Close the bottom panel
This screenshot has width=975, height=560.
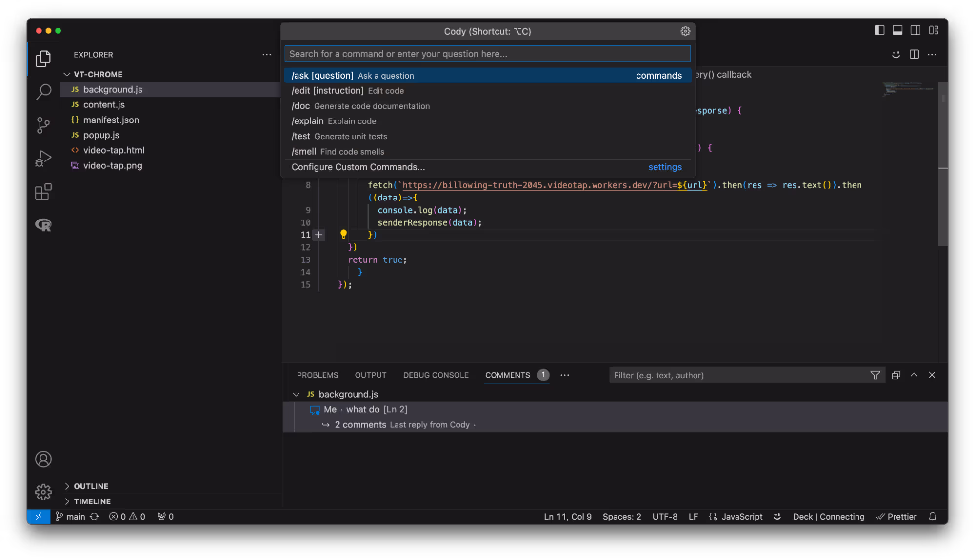coord(932,375)
